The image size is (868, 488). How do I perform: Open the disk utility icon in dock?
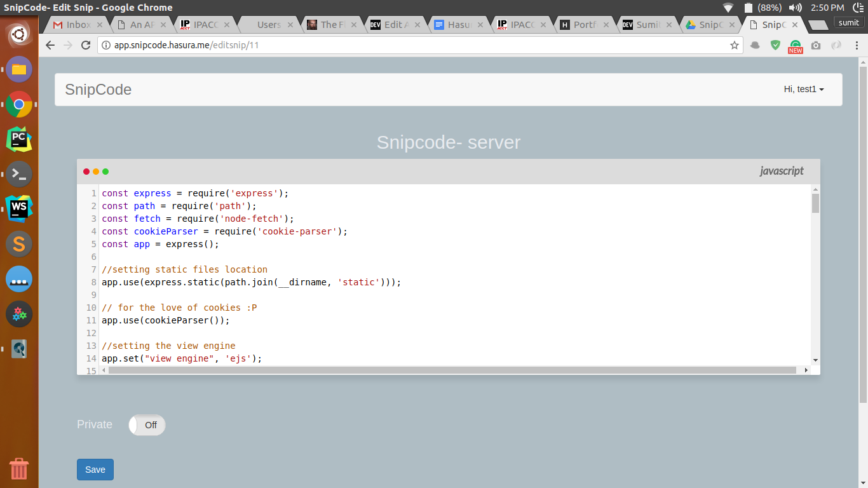(19, 348)
